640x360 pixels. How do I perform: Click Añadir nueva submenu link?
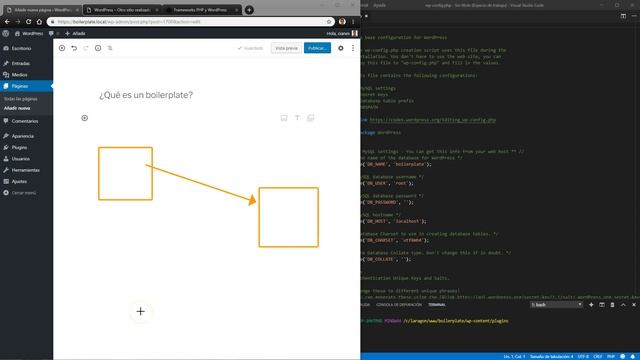pos(17,108)
